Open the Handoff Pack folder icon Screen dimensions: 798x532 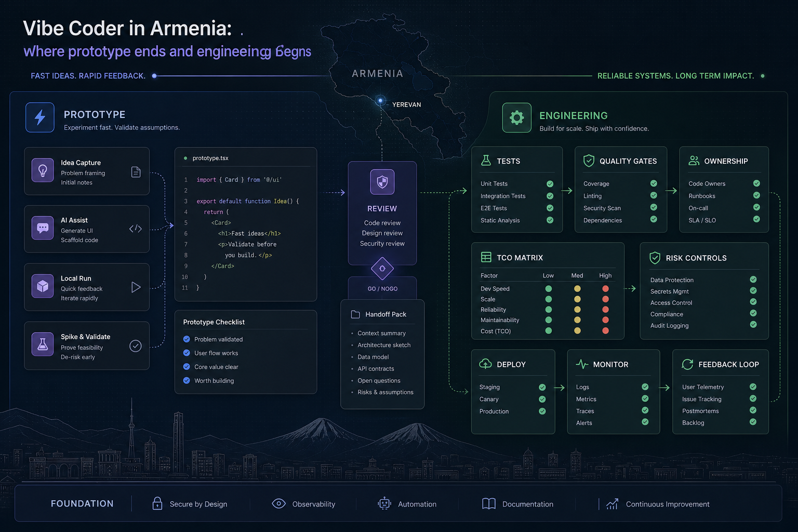coord(355,314)
